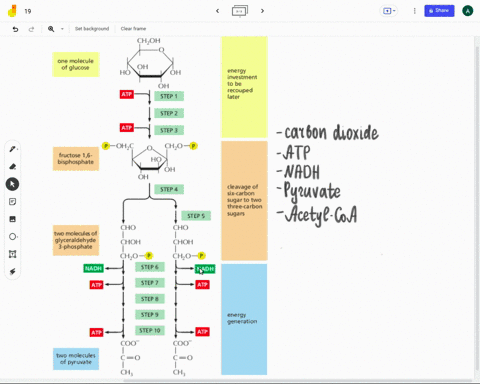Select the Eraser tool
Screen dimensions: 480x384
tap(13, 166)
